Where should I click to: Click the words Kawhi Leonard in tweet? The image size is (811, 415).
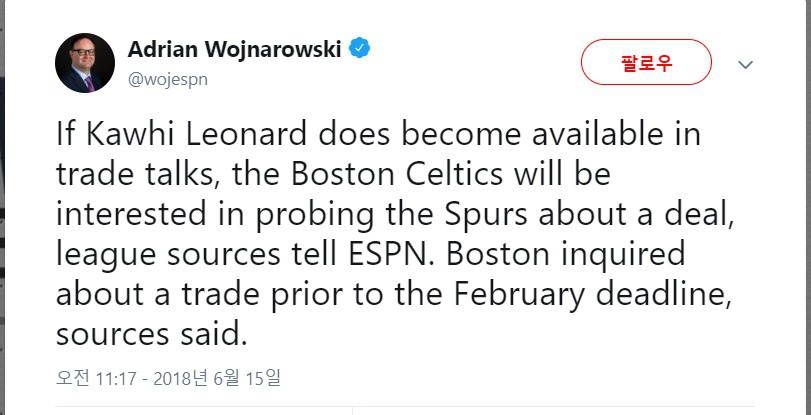pos(197,134)
